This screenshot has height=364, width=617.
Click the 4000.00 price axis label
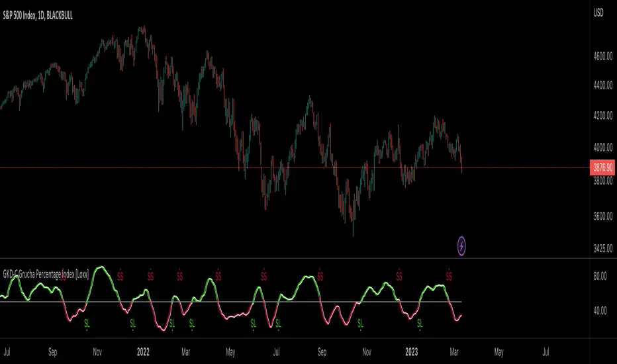click(x=603, y=147)
